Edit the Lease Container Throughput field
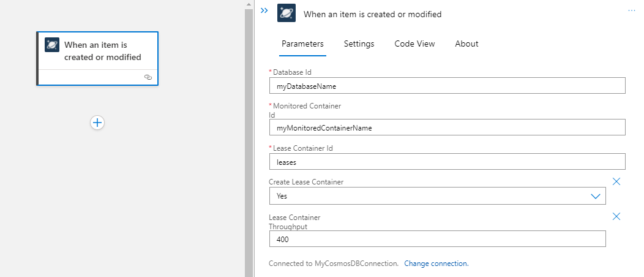 pyautogui.click(x=437, y=239)
